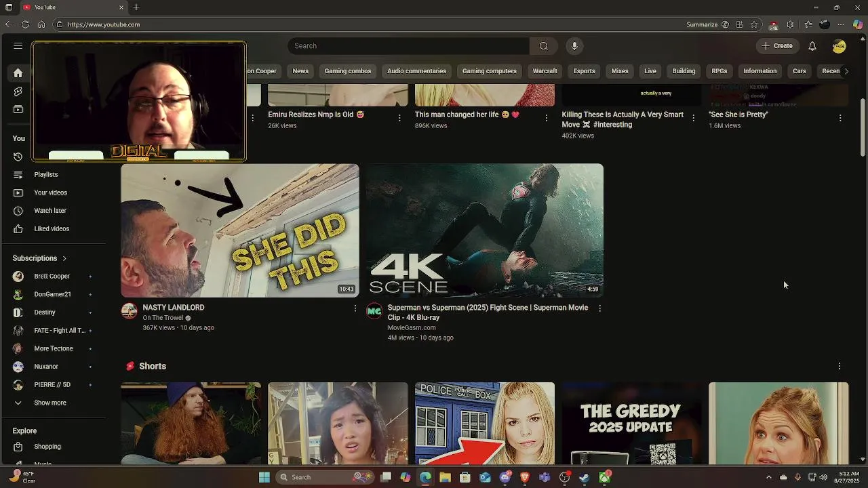This screenshot has width=868, height=488.
Task: Select the News filter chip
Action: 300,71
